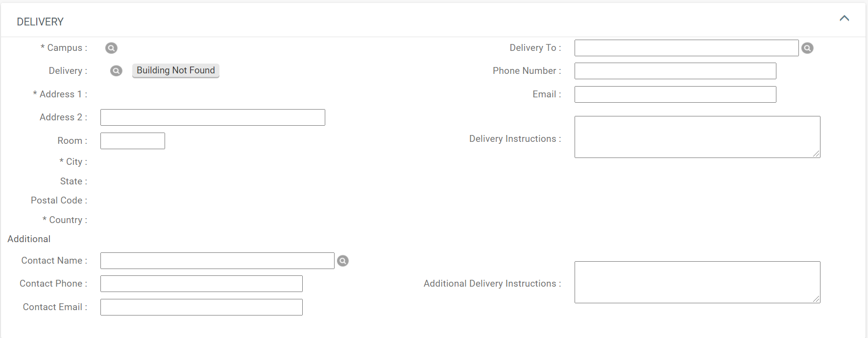Collapse the DELIVERY section chevron
This screenshot has width=868, height=338.
pyautogui.click(x=844, y=19)
